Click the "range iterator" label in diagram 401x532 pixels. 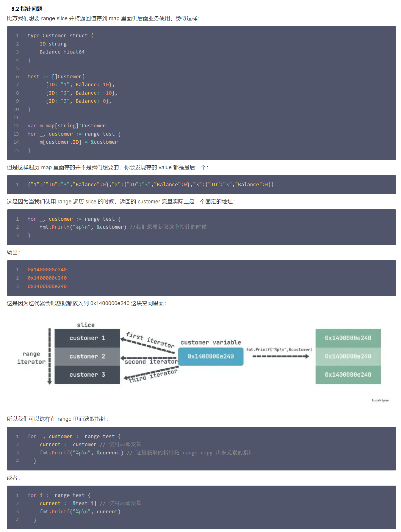[x=31, y=358]
